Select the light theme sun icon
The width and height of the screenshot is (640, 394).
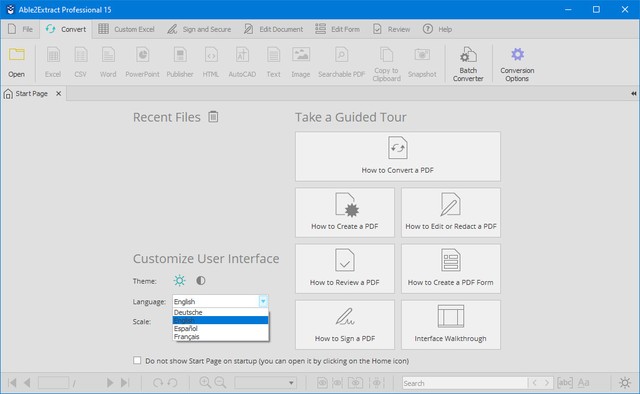(x=180, y=280)
